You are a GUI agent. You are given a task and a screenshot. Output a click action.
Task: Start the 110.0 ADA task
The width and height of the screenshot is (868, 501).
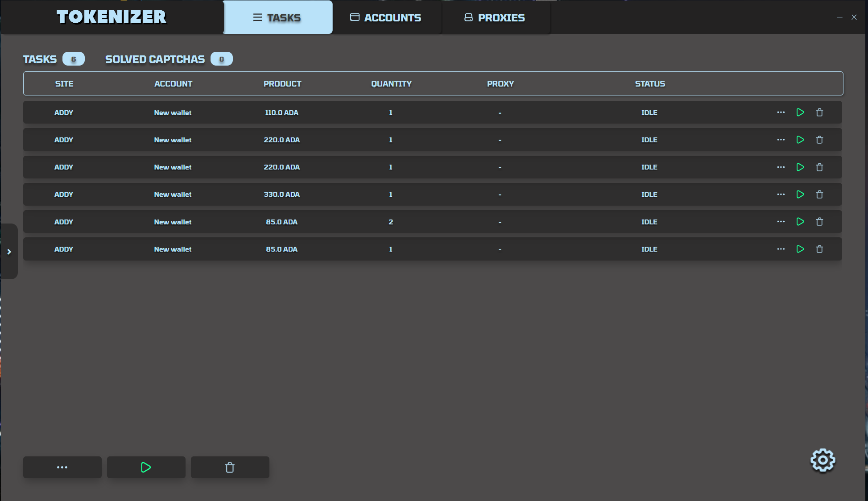click(800, 112)
